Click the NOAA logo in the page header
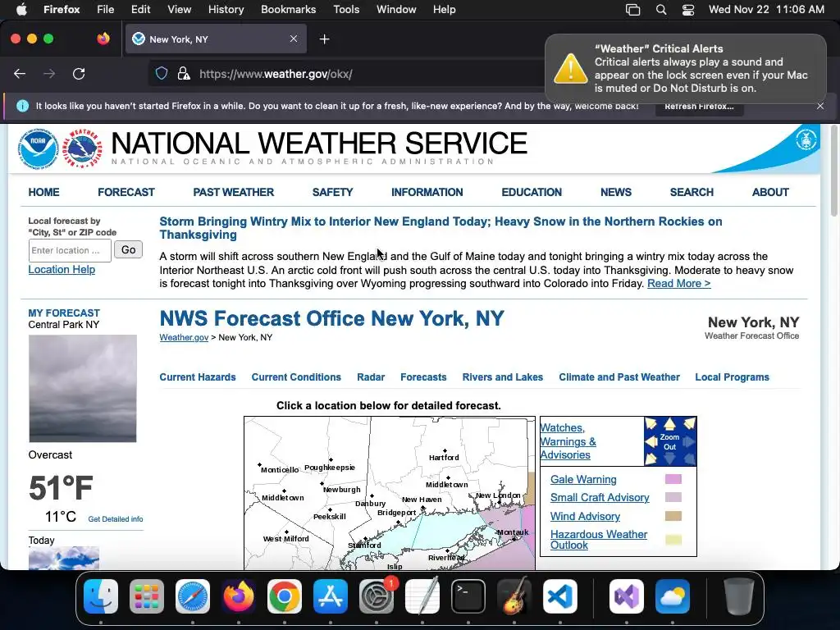The width and height of the screenshot is (840, 630). 38,148
